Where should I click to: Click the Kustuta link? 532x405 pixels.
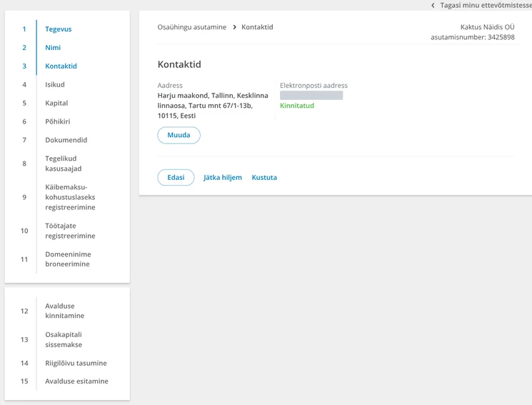coord(264,178)
